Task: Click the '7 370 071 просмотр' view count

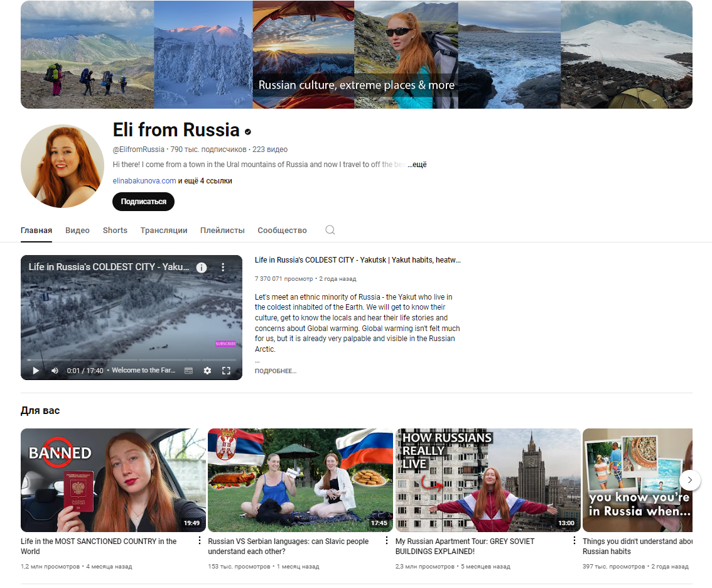Action: pos(284,279)
